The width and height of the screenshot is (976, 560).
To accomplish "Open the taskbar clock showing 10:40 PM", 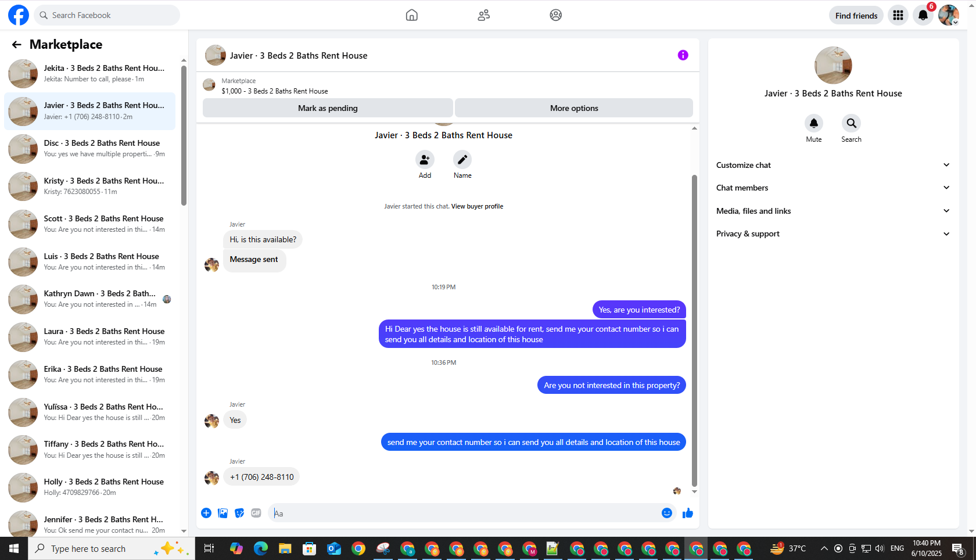I will coord(927,548).
